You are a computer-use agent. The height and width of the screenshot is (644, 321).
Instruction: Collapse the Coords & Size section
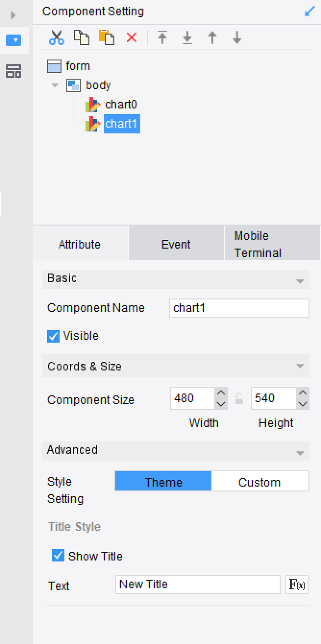[301, 366]
